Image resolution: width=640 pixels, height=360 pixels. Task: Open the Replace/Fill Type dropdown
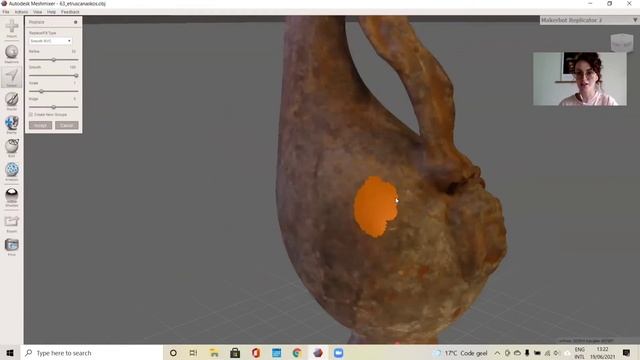click(50, 41)
